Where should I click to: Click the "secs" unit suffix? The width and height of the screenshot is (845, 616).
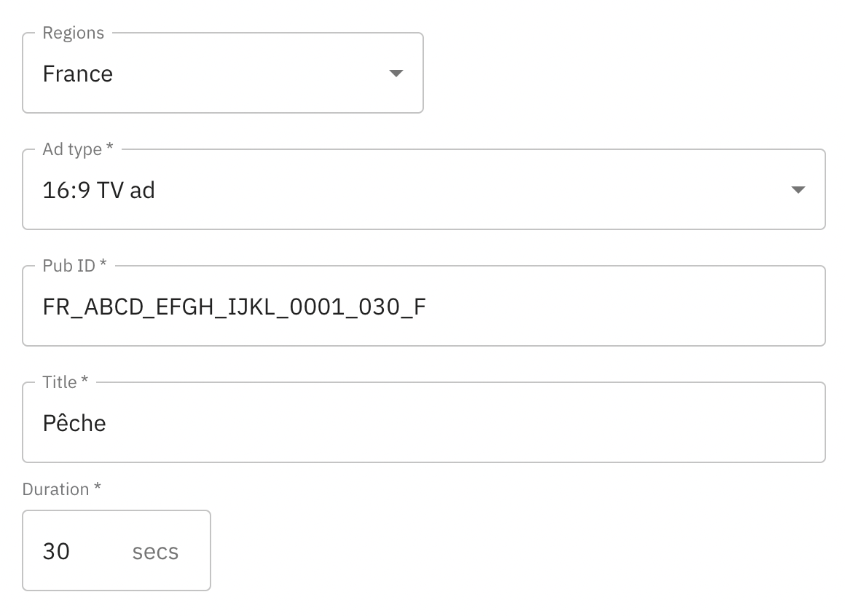click(x=155, y=552)
